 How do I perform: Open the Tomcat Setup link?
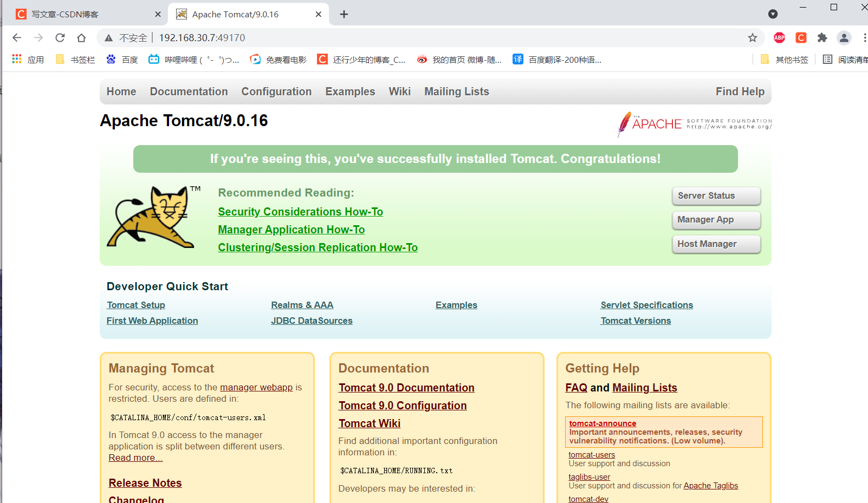click(x=136, y=305)
